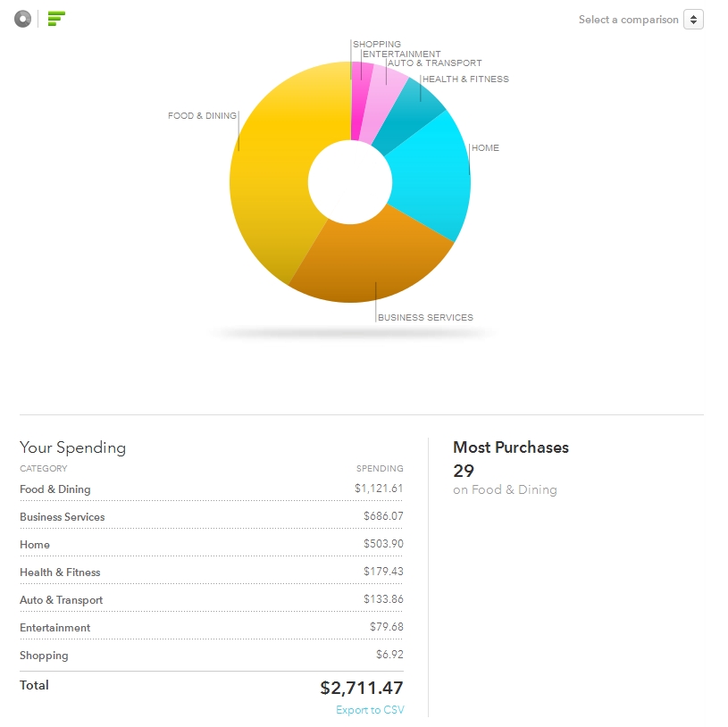728x727 pixels.
Task: Click the Export to CSV link
Action: click(x=370, y=710)
